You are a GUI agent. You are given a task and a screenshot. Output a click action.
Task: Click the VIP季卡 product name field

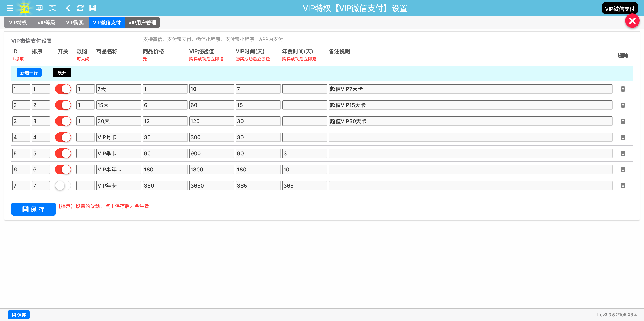click(x=119, y=153)
